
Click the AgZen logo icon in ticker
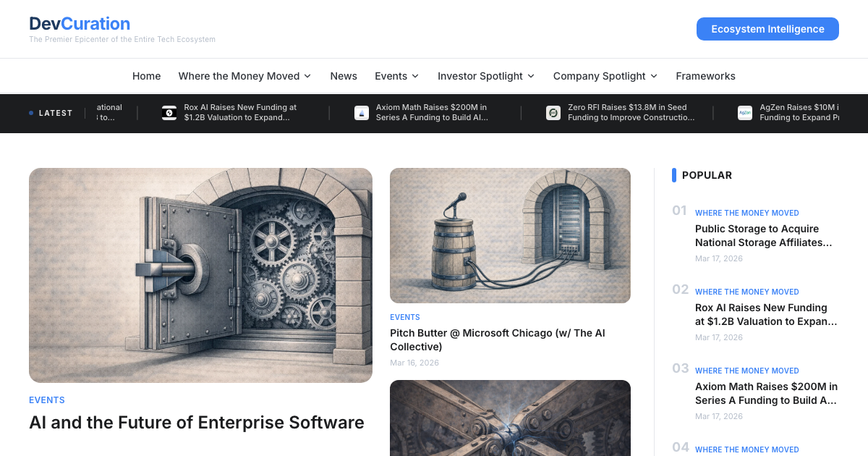pyautogui.click(x=745, y=113)
